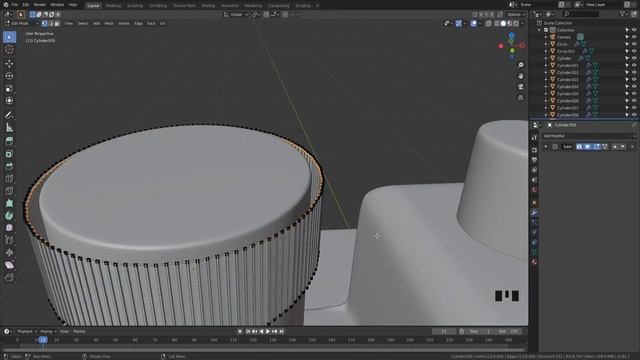
Task: Open the Active Tool properties tab
Action: pos(534,138)
